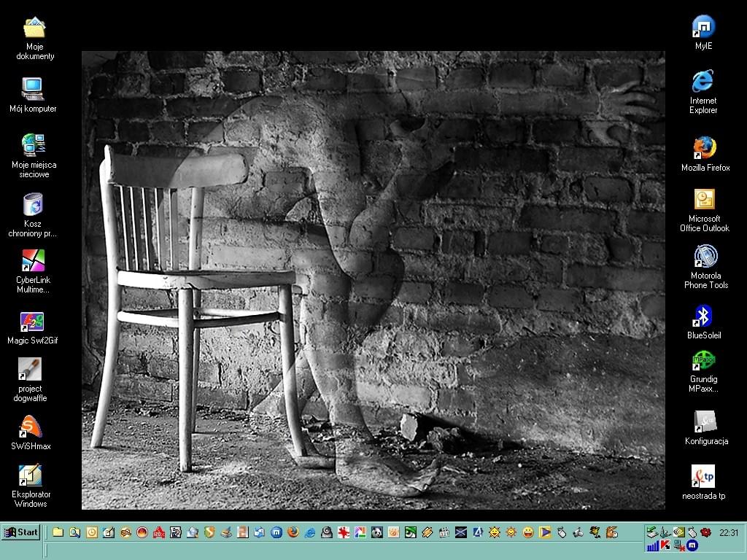Open the Kosz recycle bin icon

click(32, 215)
